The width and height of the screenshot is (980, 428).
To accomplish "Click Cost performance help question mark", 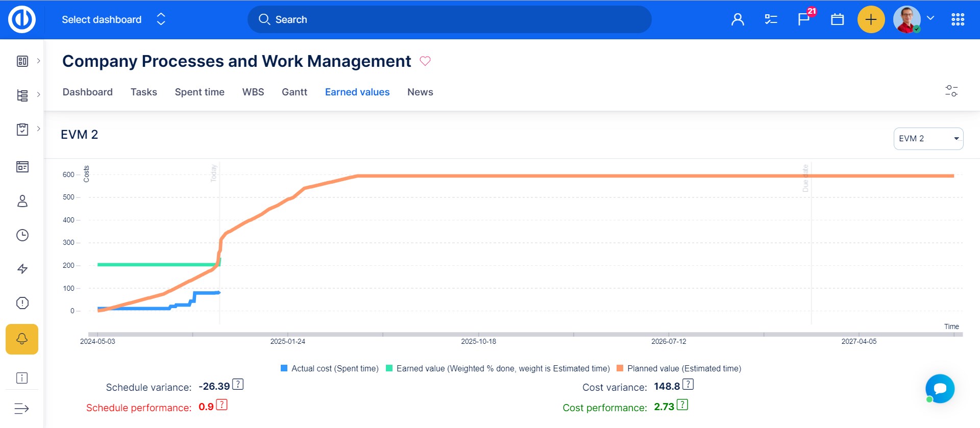I will tap(682, 406).
